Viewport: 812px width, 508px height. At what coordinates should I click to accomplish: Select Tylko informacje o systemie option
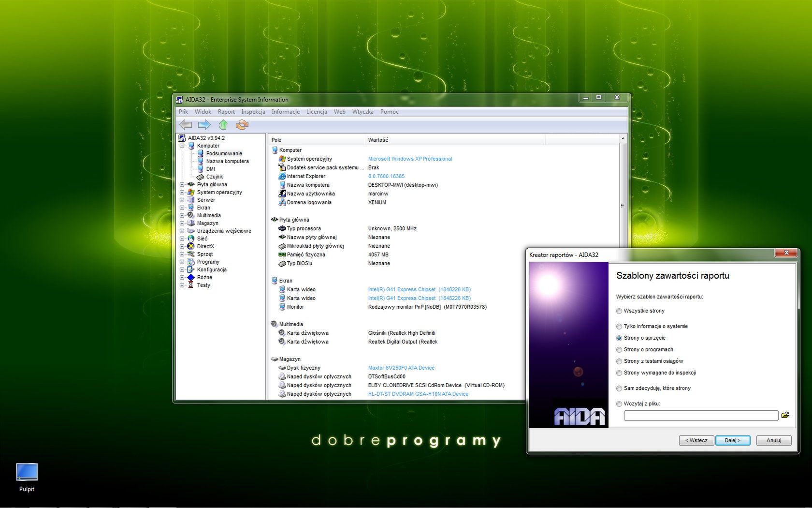click(619, 327)
